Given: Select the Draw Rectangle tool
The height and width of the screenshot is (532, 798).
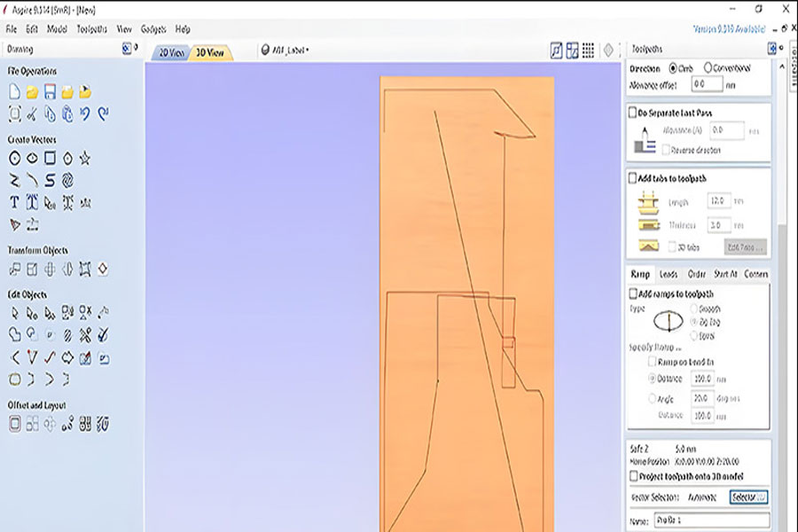Looking at the screenshot, I should 50,159.
